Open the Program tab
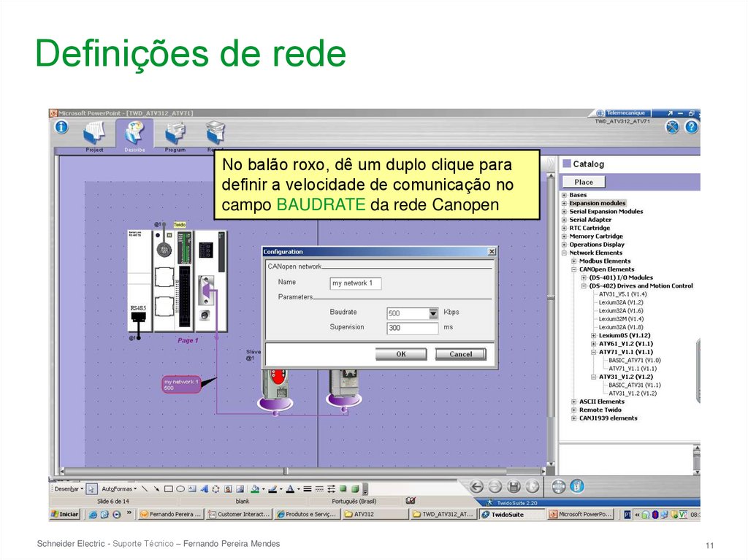 pyautogui.click(x=175, y=137)
